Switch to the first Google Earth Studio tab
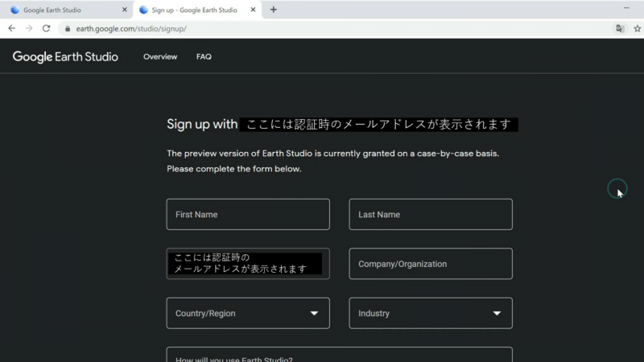The width and height of the screenshot is (644, 362). (x=64, y=10)
